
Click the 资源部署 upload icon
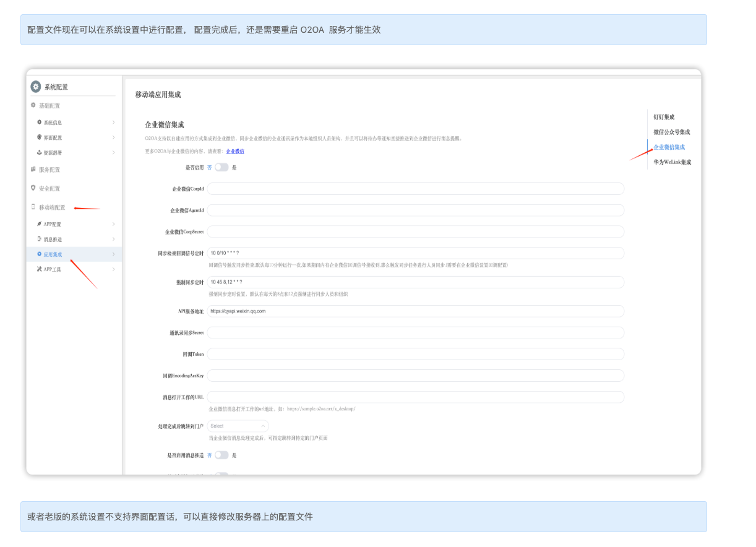(x=40, y=152)
